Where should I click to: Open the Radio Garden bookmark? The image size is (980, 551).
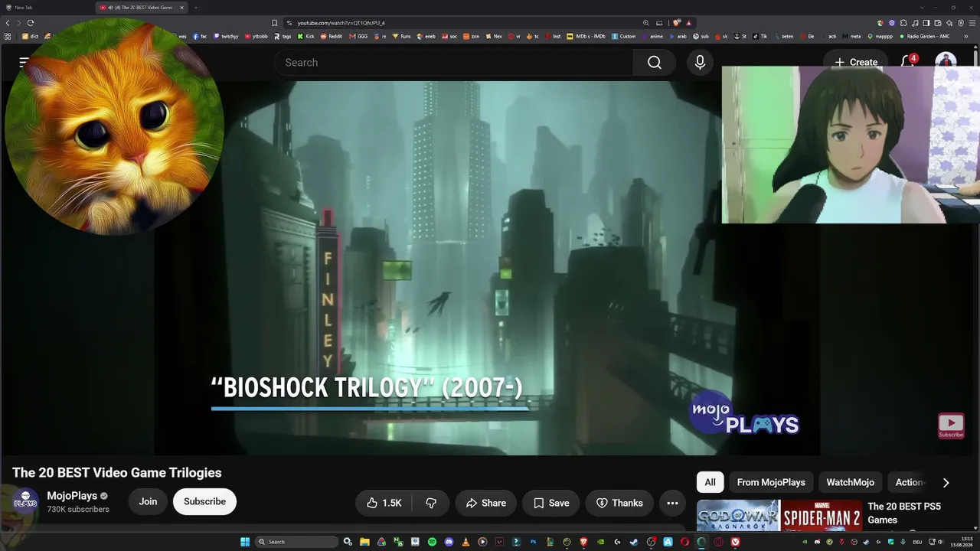[924, 36]
